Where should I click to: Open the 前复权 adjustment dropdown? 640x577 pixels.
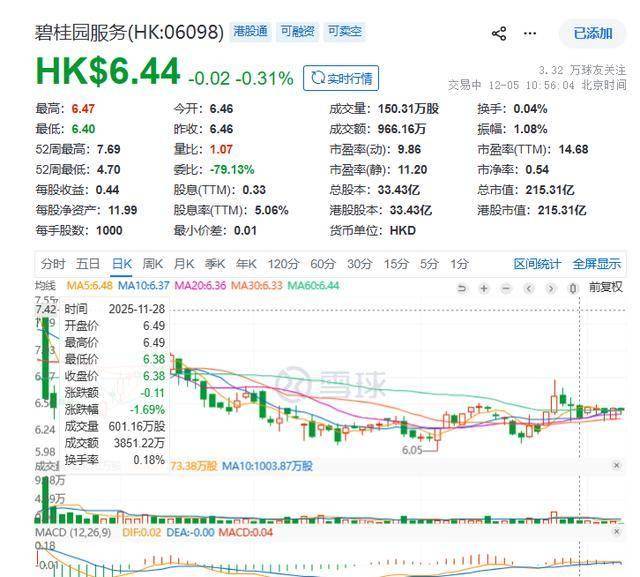coord(604,288)
